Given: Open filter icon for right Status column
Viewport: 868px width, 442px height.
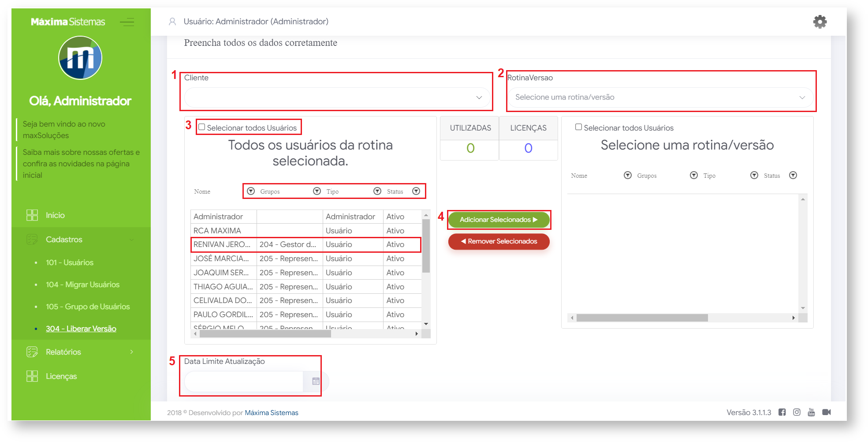Looking at the screenshot, I should (793, 175).
